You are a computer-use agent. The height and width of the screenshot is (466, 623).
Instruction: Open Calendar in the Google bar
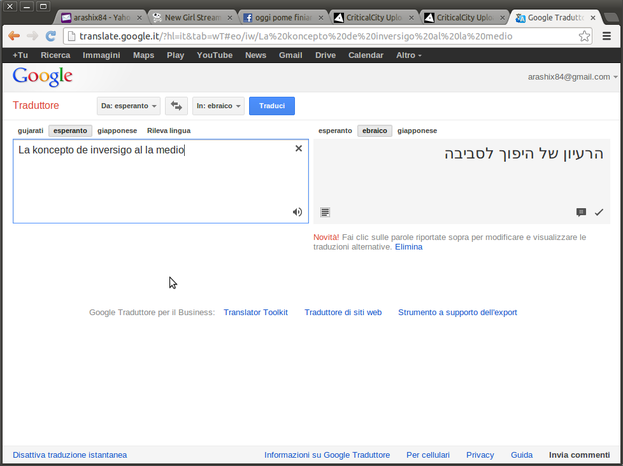click(366, 55)
